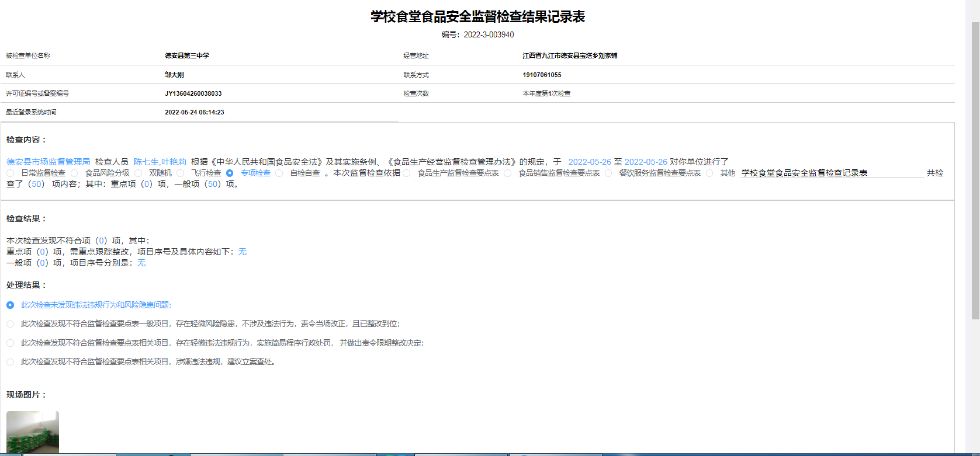Select the 其他 basis radio button

point(709,173)
